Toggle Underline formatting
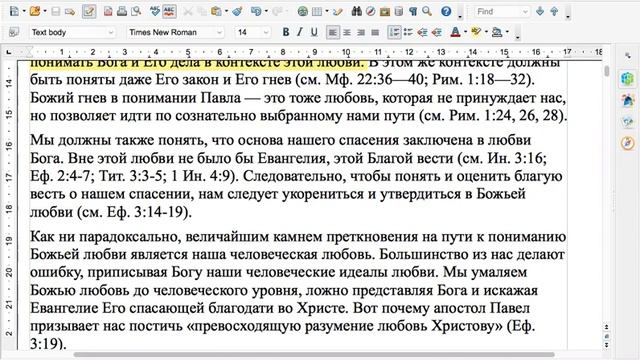Screen dimensions: 640x360 (x=314, y=32)
